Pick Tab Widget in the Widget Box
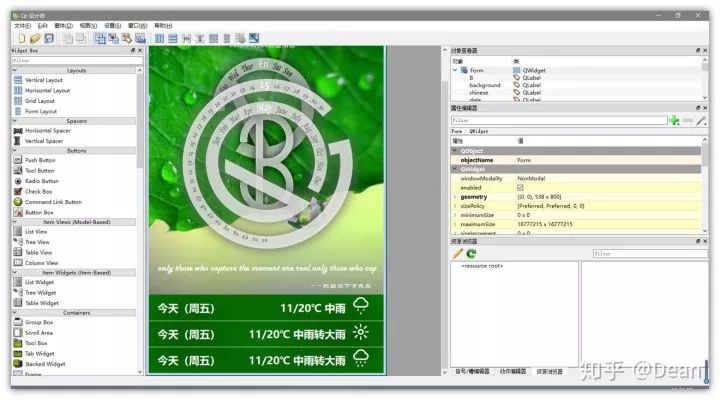Image resolution: width=720 pixels, height=400 pixels. coord(39,354)
